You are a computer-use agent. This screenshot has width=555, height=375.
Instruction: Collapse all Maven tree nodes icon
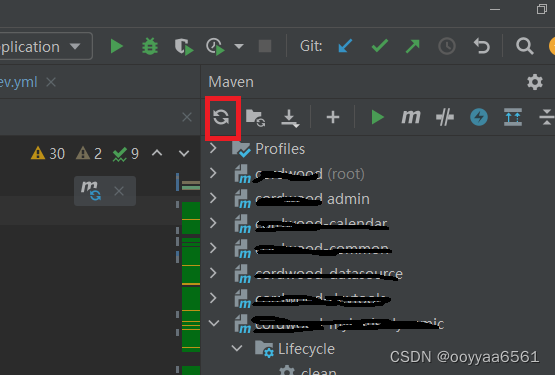tap(547, 117)
